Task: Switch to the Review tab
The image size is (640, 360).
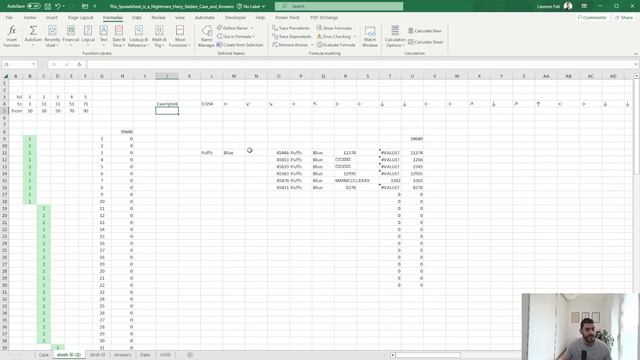Action: tap(158, 18)
